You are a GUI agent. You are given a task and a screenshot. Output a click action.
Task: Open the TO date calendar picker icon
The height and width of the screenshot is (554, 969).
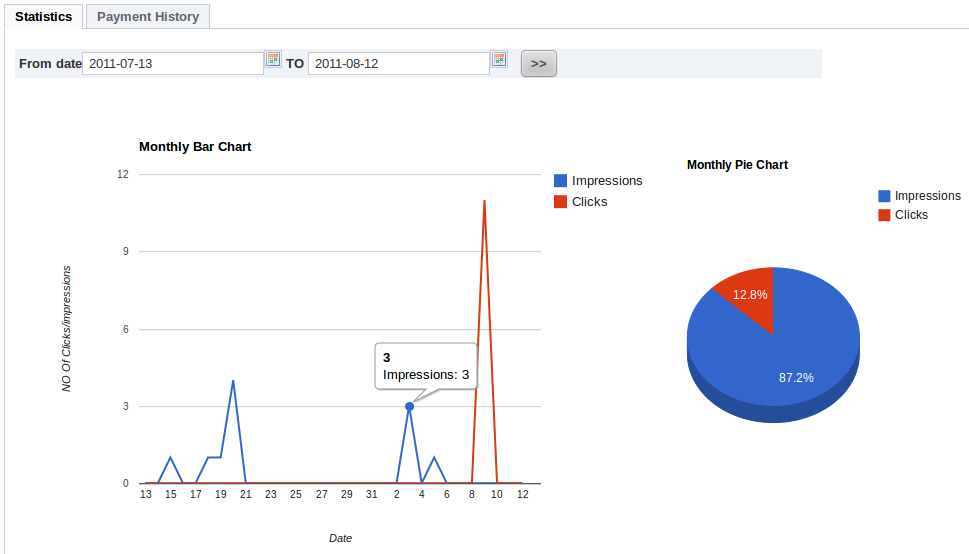(499, 59)
